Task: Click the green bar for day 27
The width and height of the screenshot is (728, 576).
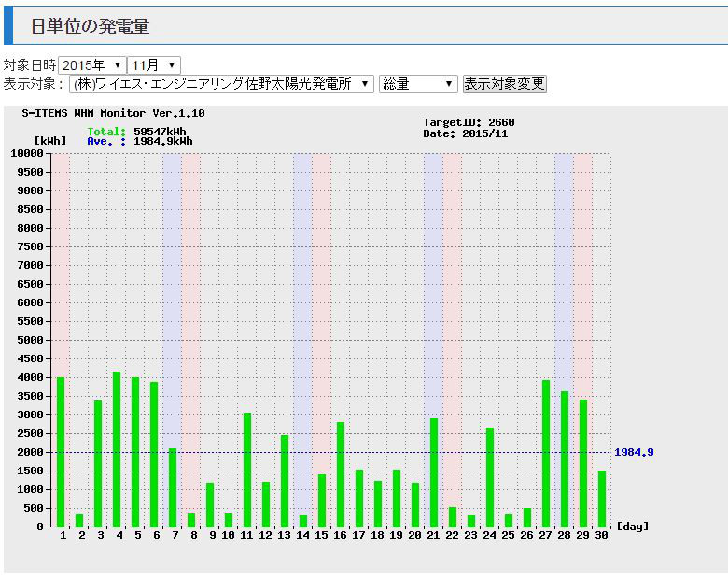Action: click(546, 454)
